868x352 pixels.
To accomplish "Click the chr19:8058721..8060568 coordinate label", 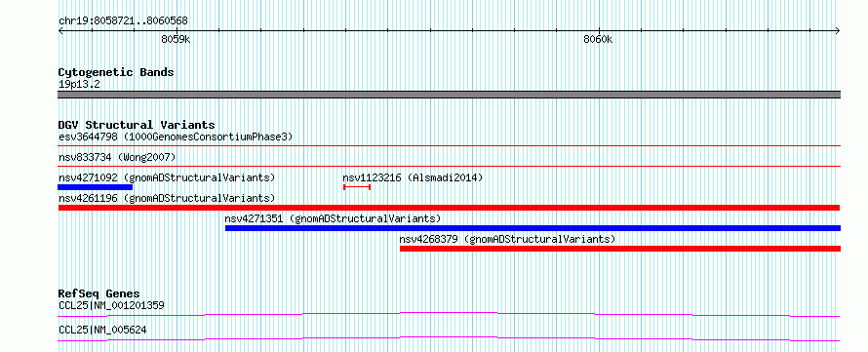I will point(123,21).
